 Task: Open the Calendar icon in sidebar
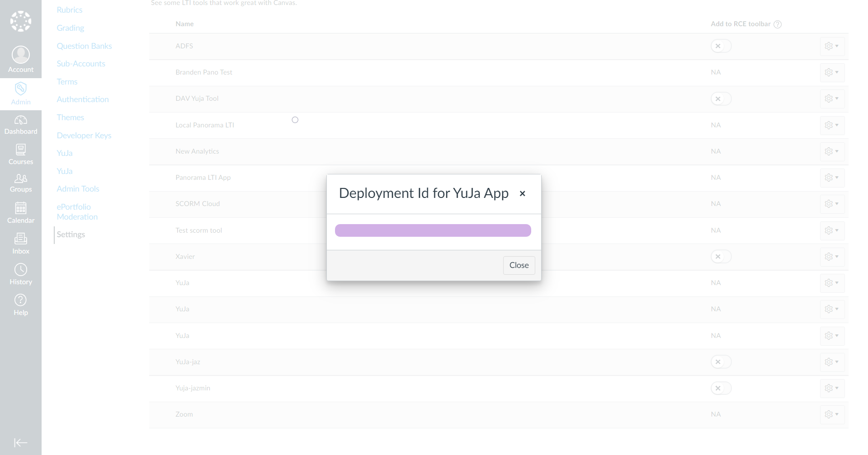[x=21, y=208]
